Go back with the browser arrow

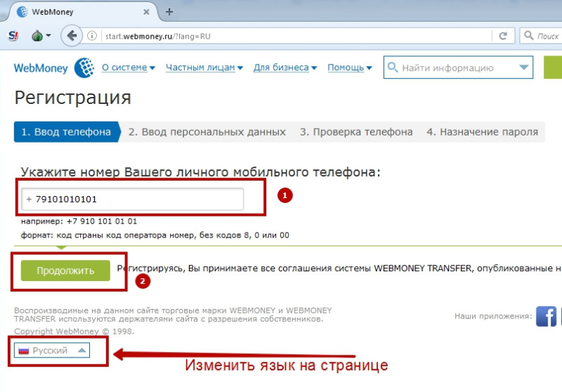coord(72,36)
